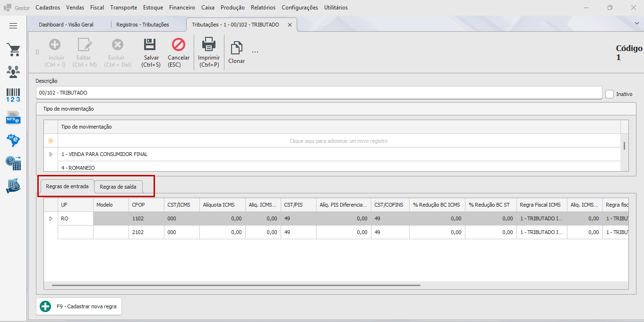Screen dimensions: 644x322
Task: Click the rules grid horizontal scrollbar
Action: pos(236,285)
